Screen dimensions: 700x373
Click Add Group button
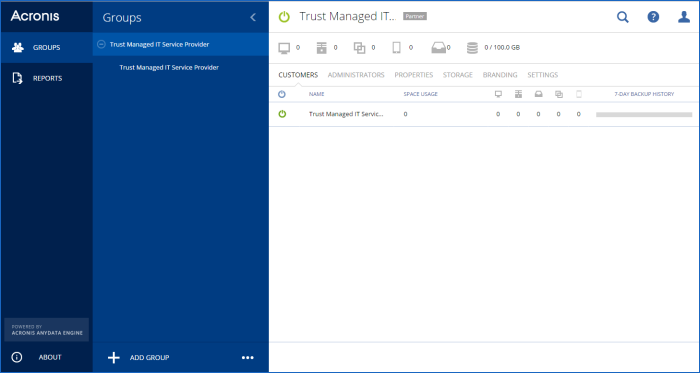(x=139, y=357)
